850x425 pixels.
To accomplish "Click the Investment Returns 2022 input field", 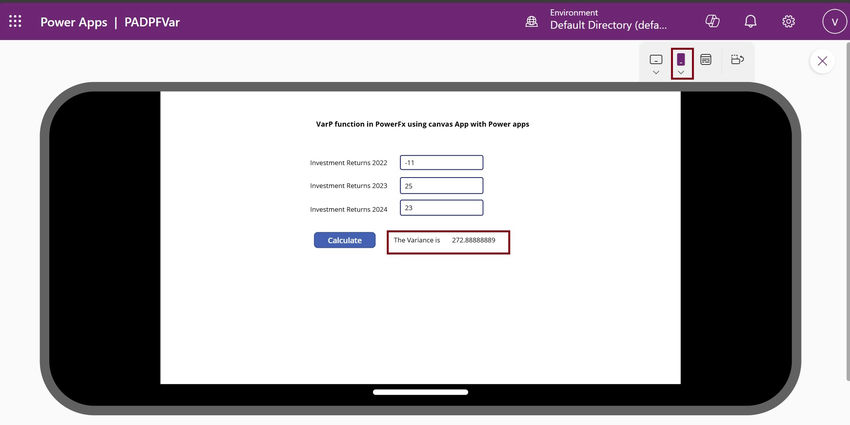I will tap(442, 163).
